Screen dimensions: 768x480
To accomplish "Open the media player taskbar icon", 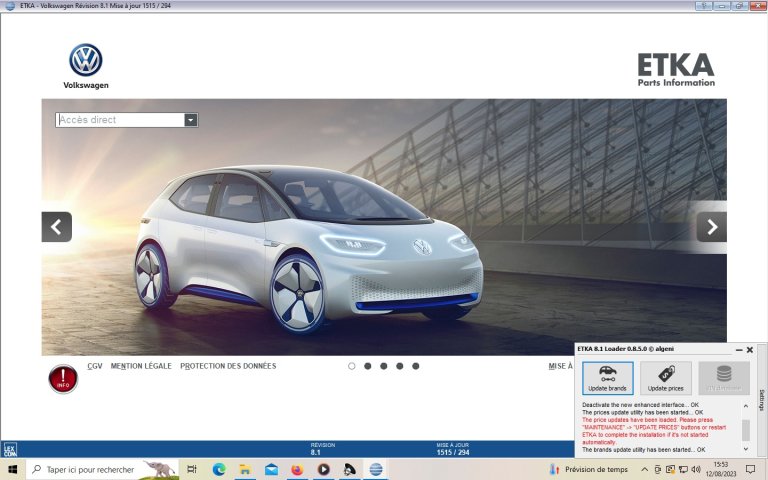I will pyautogui.click(x=323, y=469).
